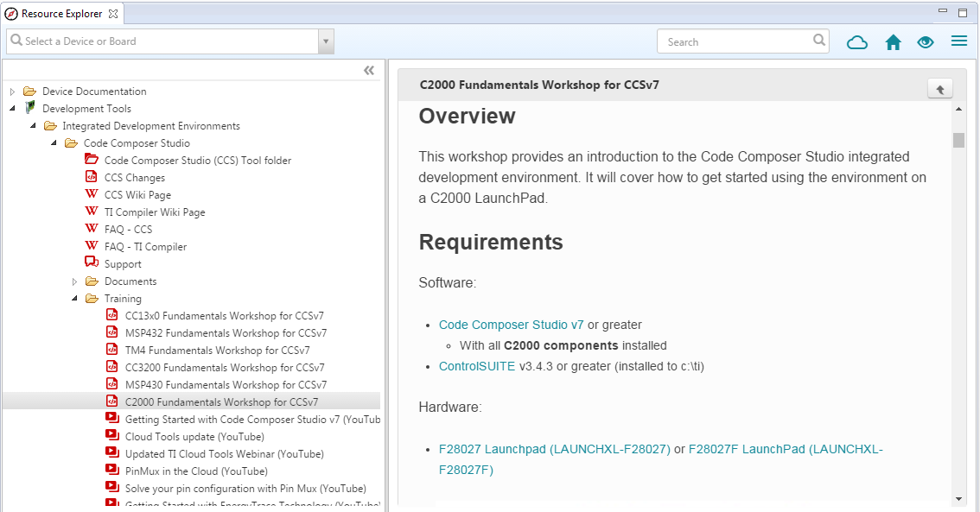Expand the Device Documentation node
The width and height of the screenshot is (980, 512).
(12, 92)
